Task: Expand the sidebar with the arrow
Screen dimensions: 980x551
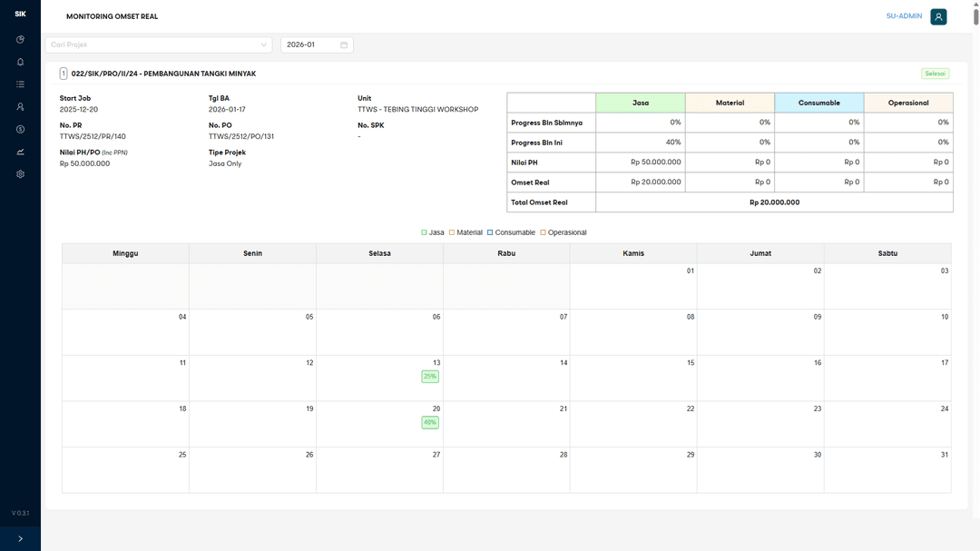Action: [x=20, y=538]
